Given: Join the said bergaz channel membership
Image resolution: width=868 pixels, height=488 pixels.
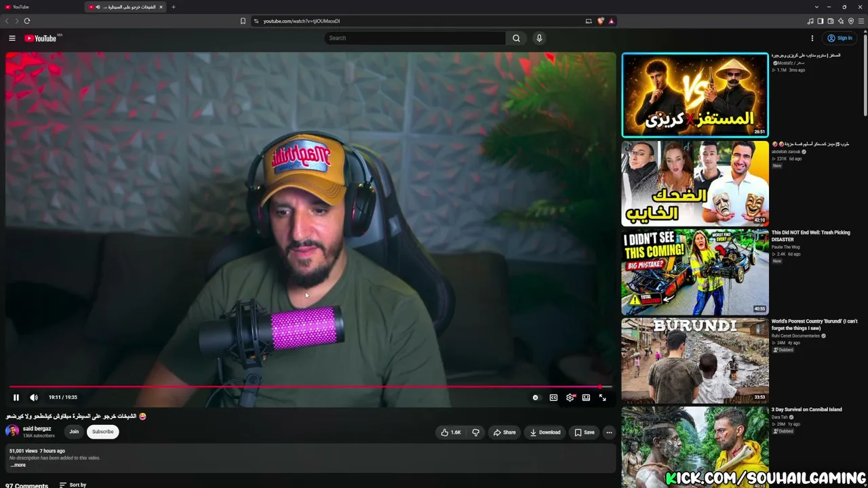Looking at the screenshot, I should [x=74, y=432].
